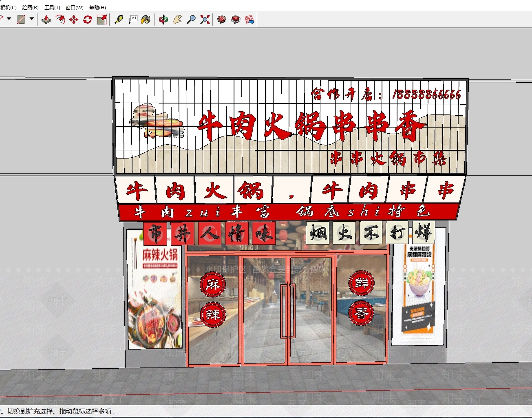Select the Tape Measure tool
Viewport: 532px width, 418px height.
tap(119, 20)
